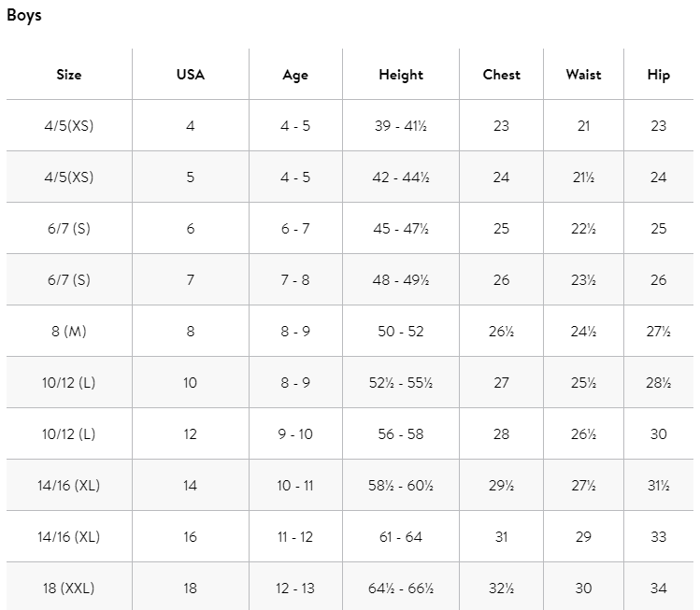Select the Age column header
Screen dimensions: 700x610
click(295, 75)
